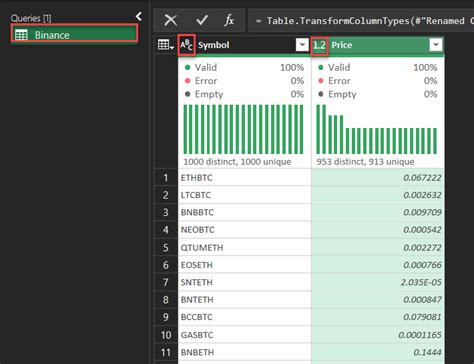Select the BNTETH cell
The width and height of the screenshot is (474, 364).
tap(244, 300)
